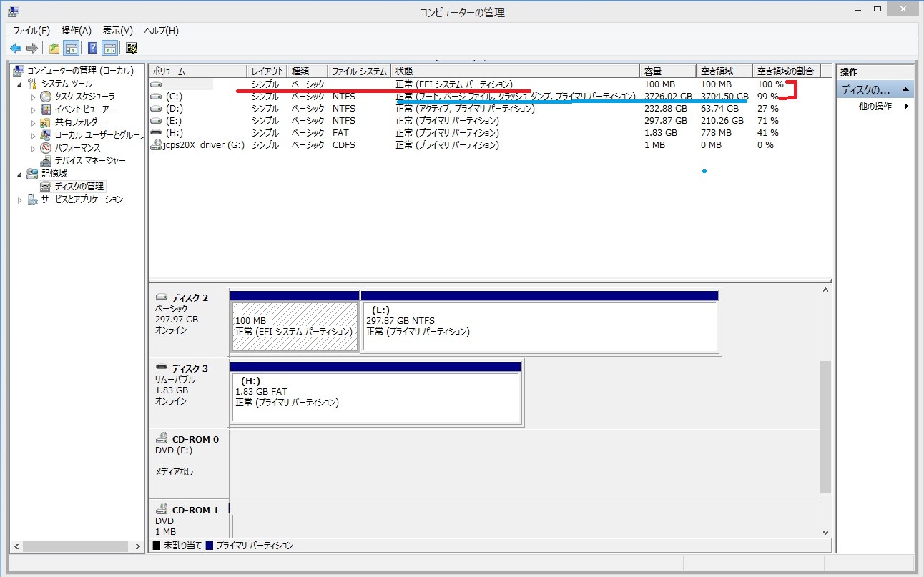Click the CDFS file system cell
Screen dimensions: 924x577
344,145
